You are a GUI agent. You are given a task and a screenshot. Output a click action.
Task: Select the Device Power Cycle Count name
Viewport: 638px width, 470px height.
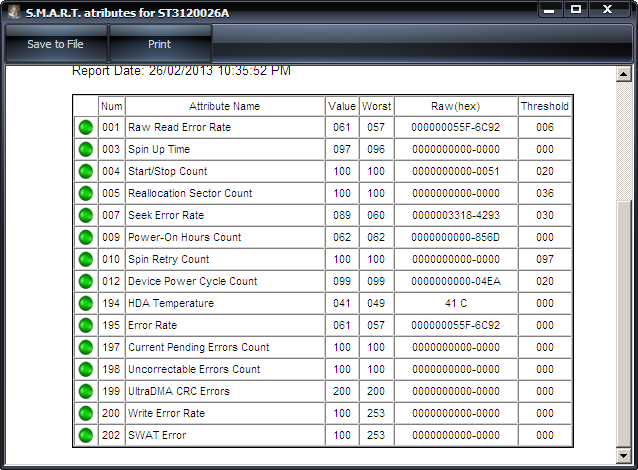click(x=192, y=281)
